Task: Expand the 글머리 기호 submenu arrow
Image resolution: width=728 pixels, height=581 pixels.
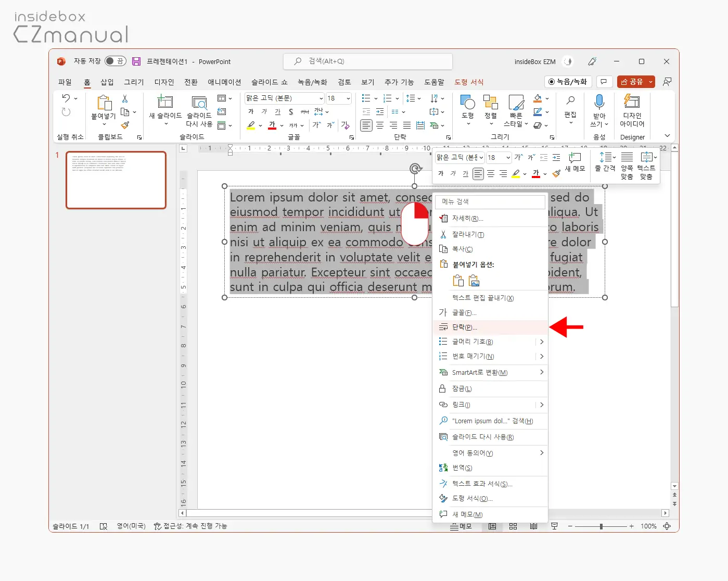Action: pos(541,342)
